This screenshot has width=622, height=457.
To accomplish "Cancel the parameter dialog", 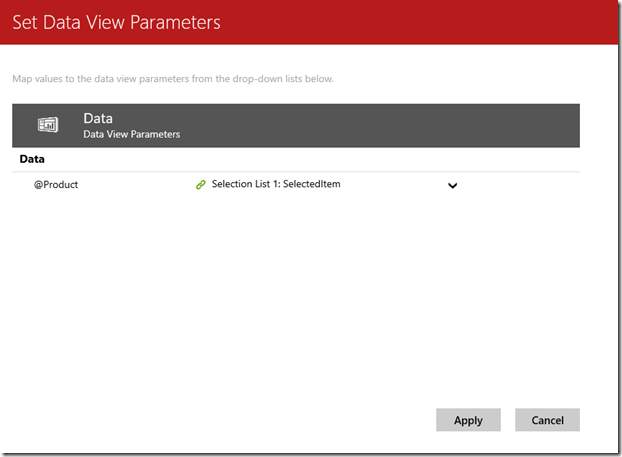I will pos(547,420).
